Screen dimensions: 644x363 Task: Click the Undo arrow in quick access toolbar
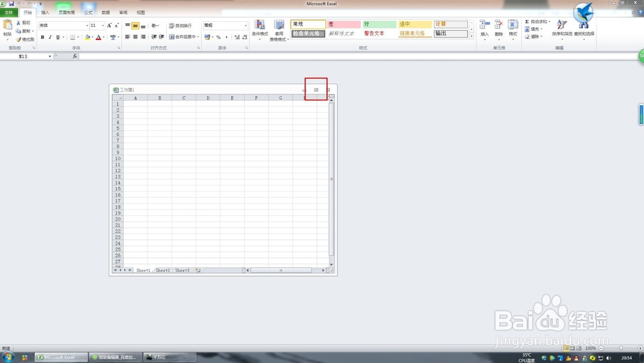[19, 4]
